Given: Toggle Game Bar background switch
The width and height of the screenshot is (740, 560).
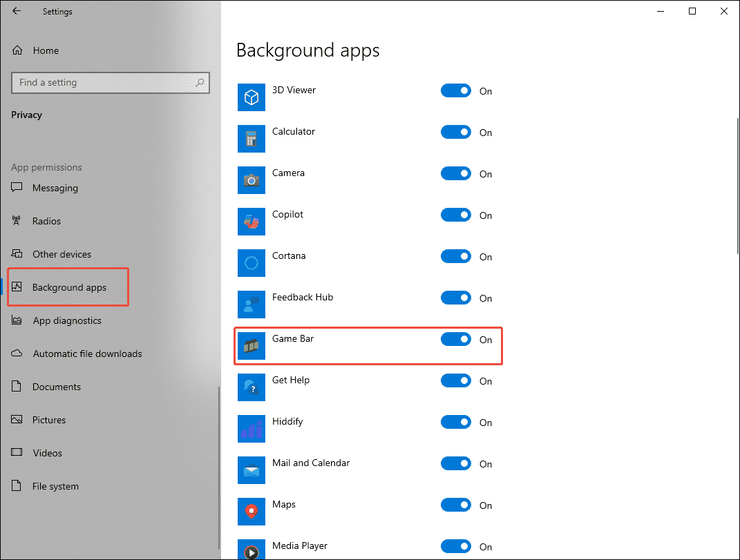Looking at the screenshot, I should pos(456,339).
